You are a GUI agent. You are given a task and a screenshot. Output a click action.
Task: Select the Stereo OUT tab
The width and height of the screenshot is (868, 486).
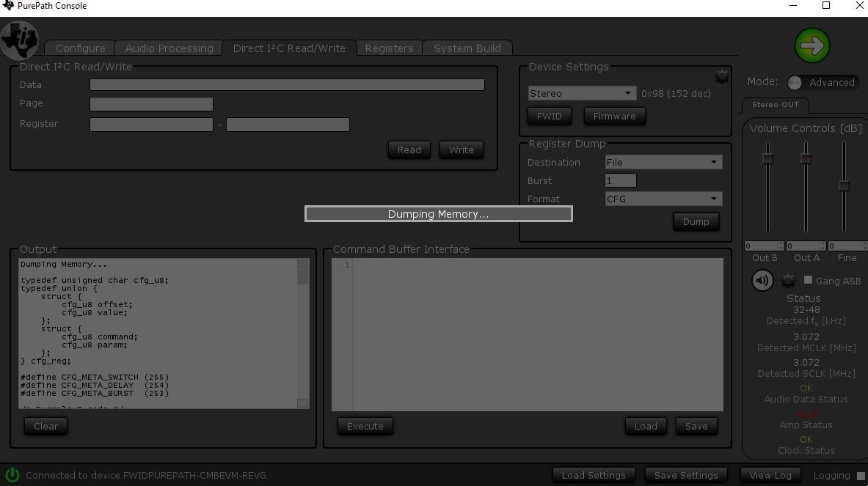click(x=775, y=105)
